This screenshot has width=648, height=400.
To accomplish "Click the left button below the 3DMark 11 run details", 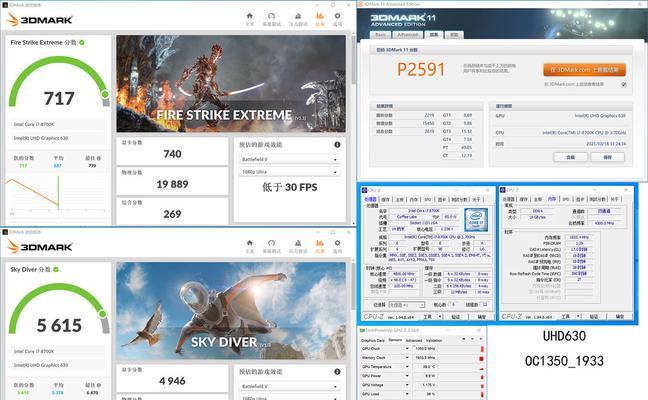I will click(x=570, y=157).
